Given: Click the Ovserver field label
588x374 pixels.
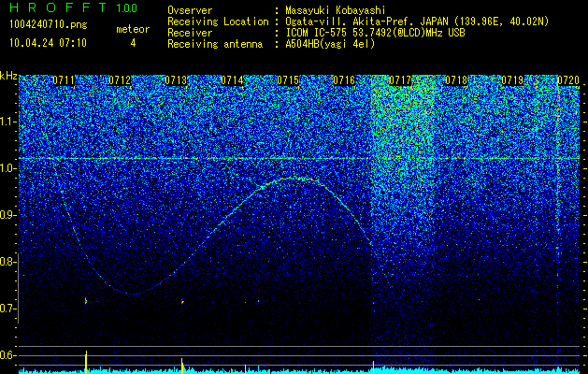Looking at the screenshot, I should (190, 11).
